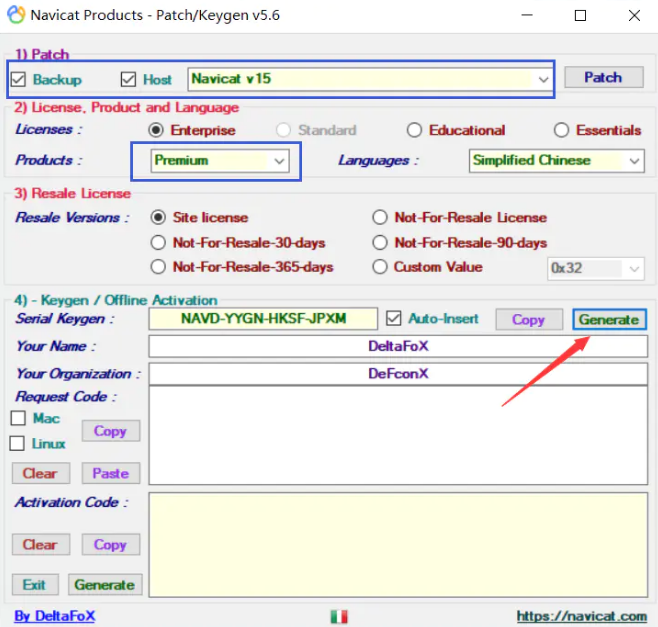The height and width of the screenshot is (627, 658).
Task: Click the Italian flag icon
Action: click(x=339, y=617)
